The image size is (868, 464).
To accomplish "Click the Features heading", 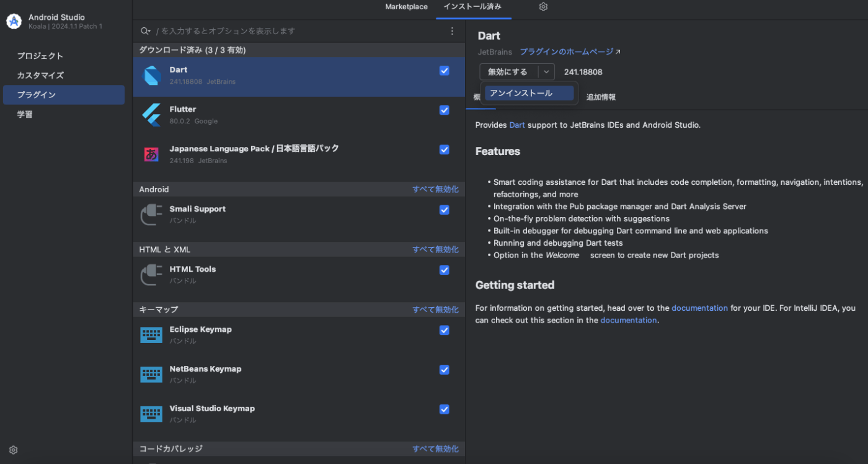I will tap(498, 151).
